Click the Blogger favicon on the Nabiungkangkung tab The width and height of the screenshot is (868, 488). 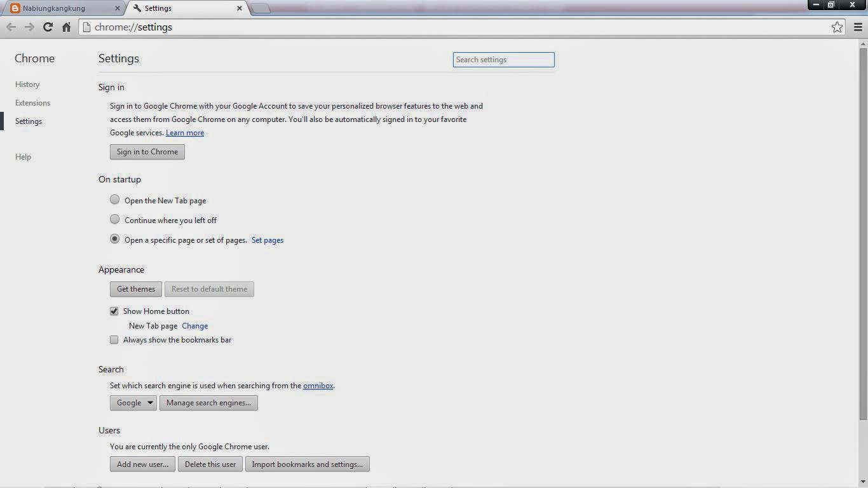(15, 8)
